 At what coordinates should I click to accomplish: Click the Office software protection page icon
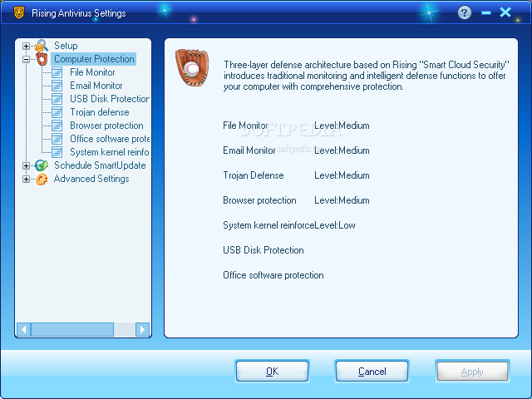(x=57, y=139)
